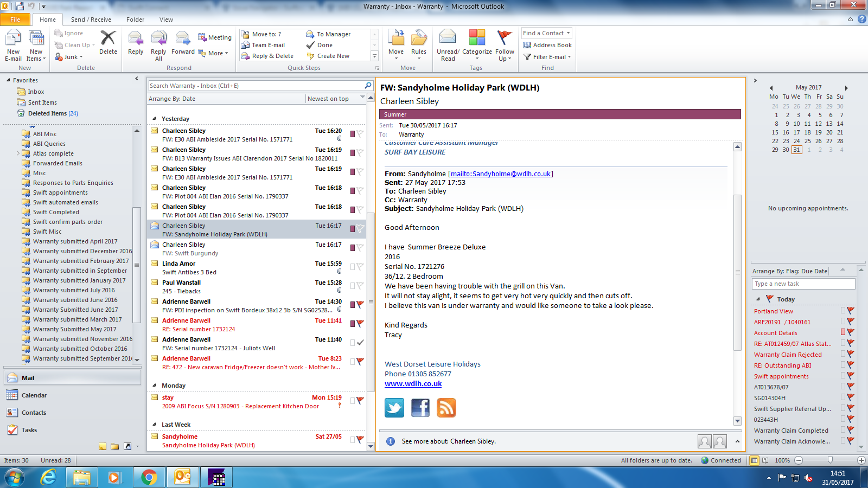Open the Address Book

coord(547,45)
